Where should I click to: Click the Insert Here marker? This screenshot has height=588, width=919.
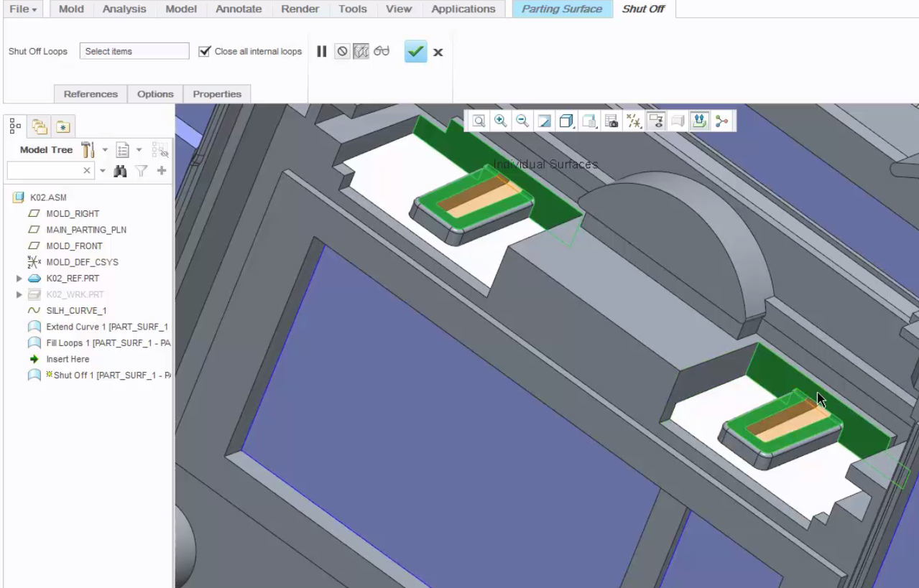[x=68, y=359]
